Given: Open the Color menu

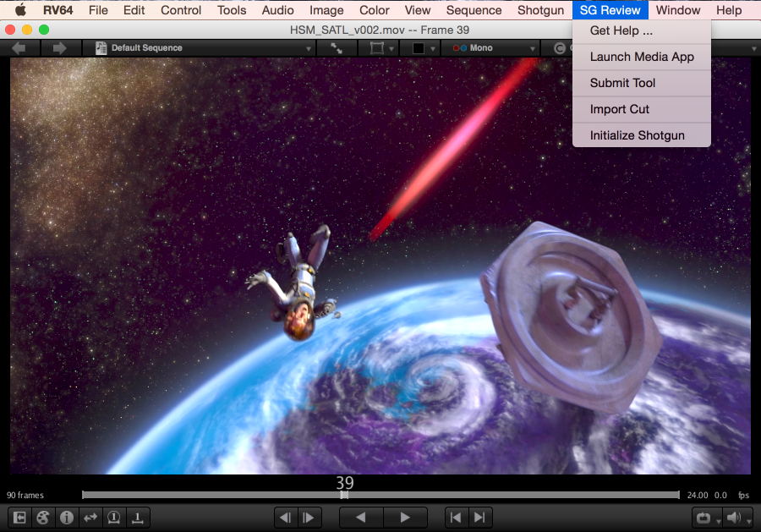Looking at the screenshot, I should 375,9.
